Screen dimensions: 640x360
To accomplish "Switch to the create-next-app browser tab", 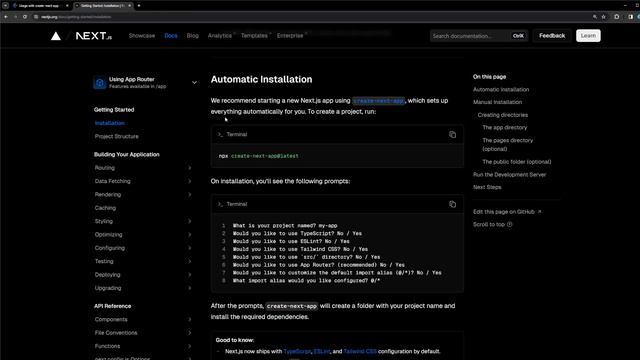I will click(x=40, y=6).
